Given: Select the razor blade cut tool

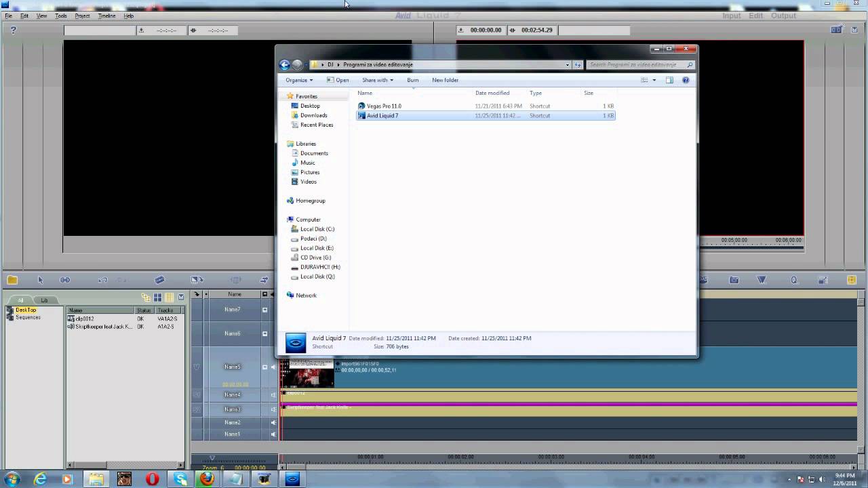Looking at the screenshot, I should pyautogui.click(x=159, y=280).
